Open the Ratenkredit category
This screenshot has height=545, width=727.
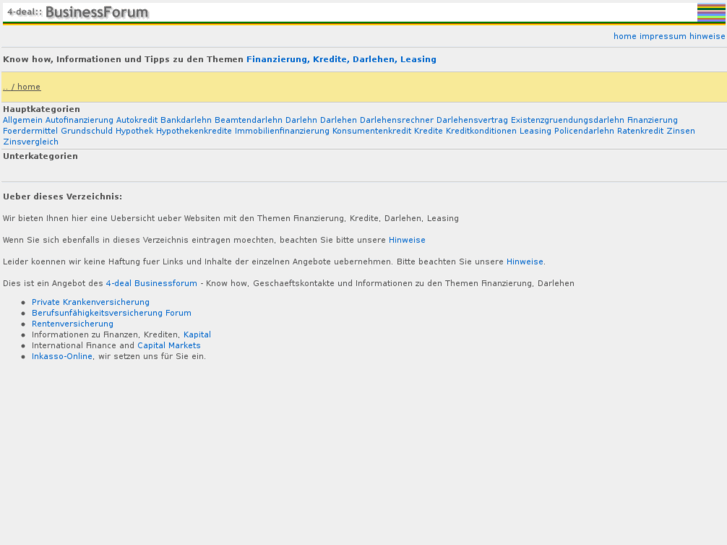click(640, 131)
